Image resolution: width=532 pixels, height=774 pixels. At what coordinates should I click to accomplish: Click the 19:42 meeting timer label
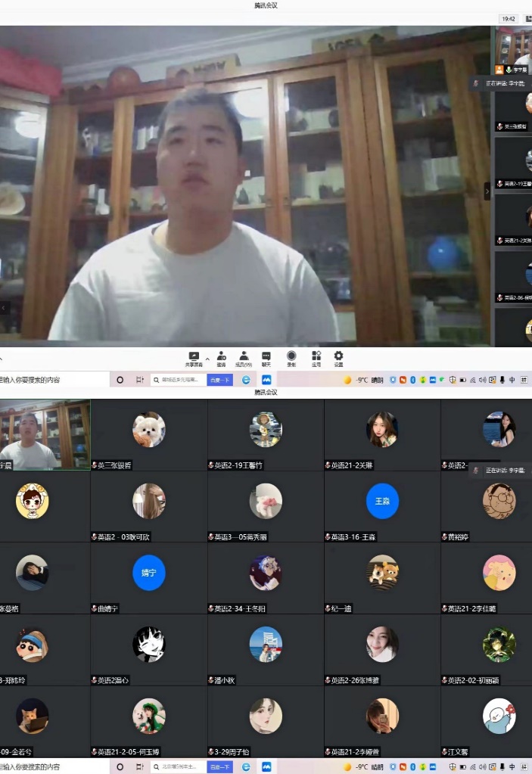[509, 18]
